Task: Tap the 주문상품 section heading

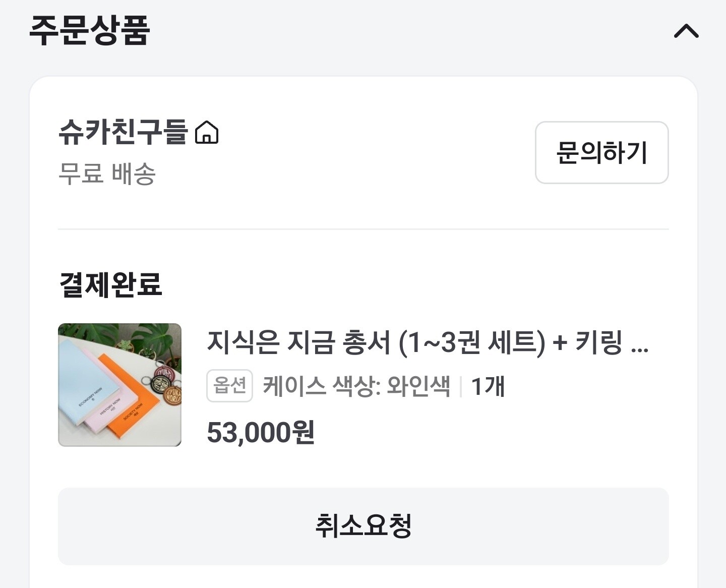Action: tap(90, 30)
